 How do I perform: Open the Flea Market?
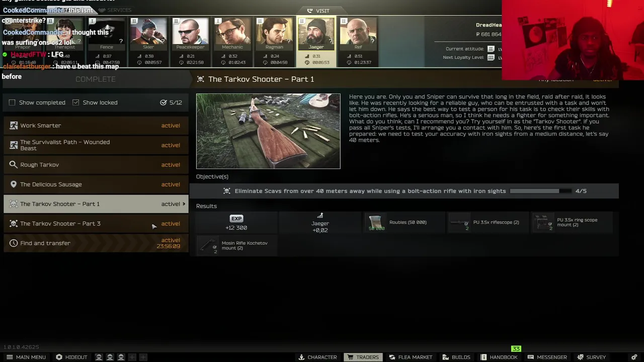411,357
